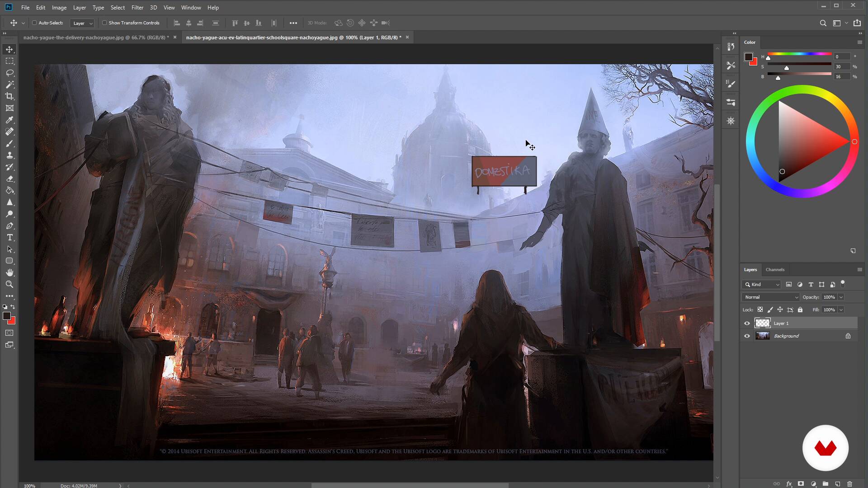The height and width of the screenshot is (488, 868).
Task: Select the Path Selection tool
Action: (9, 249)
